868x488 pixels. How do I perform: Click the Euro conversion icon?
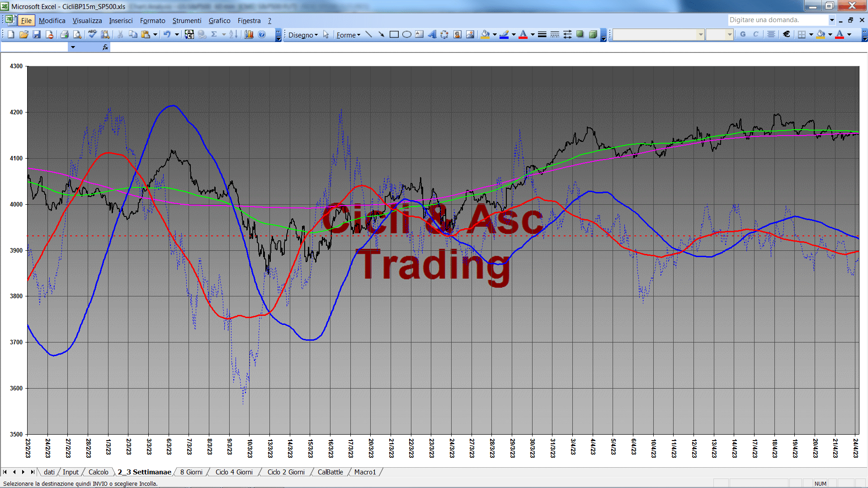pos(189,34)
